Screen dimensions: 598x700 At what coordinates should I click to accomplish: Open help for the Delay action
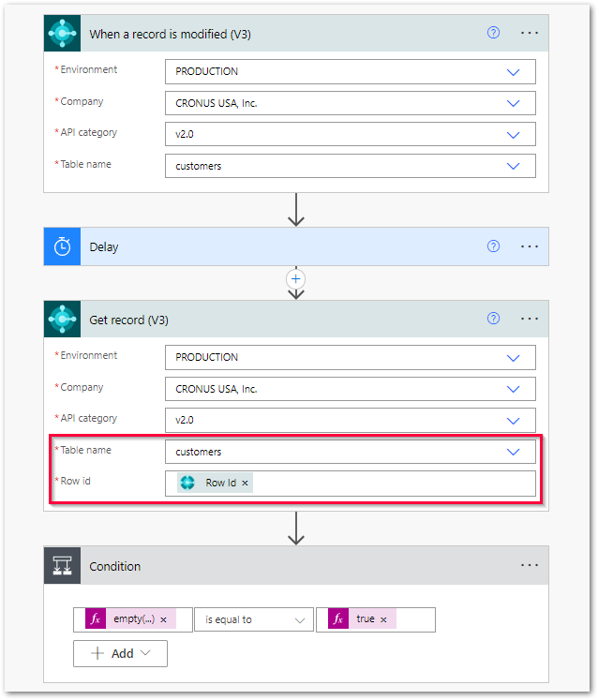(x=493, y=246)
